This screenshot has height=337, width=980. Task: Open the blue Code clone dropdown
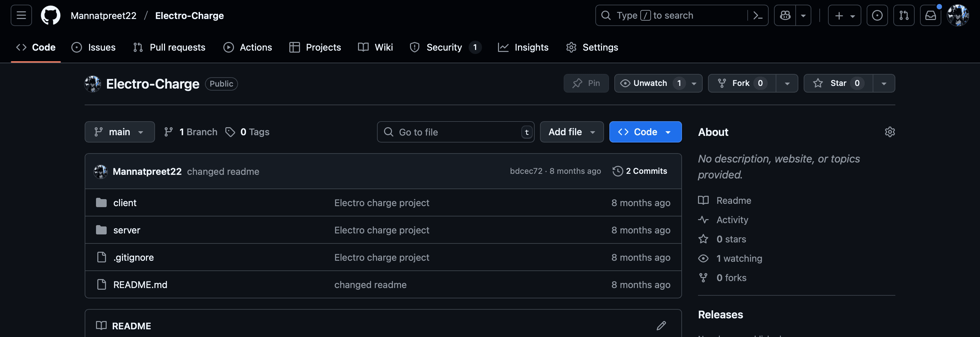point(645,132)
